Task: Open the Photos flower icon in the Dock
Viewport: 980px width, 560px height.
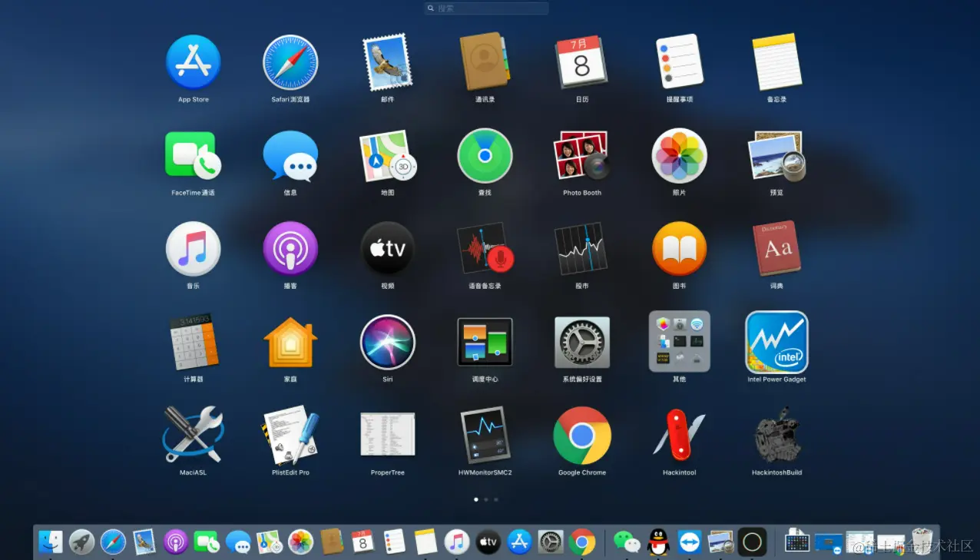Action: 300,542
